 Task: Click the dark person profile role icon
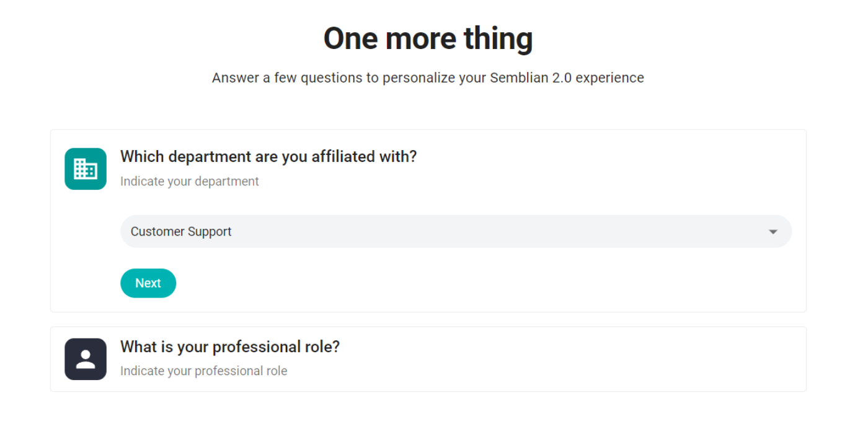coord(86,359)
